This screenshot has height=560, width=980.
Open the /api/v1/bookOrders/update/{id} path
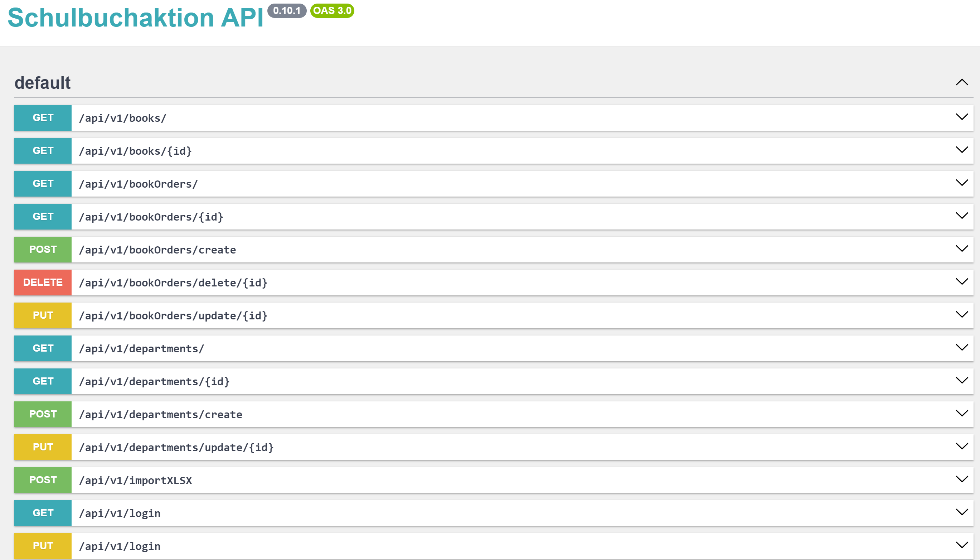point(173,316)
